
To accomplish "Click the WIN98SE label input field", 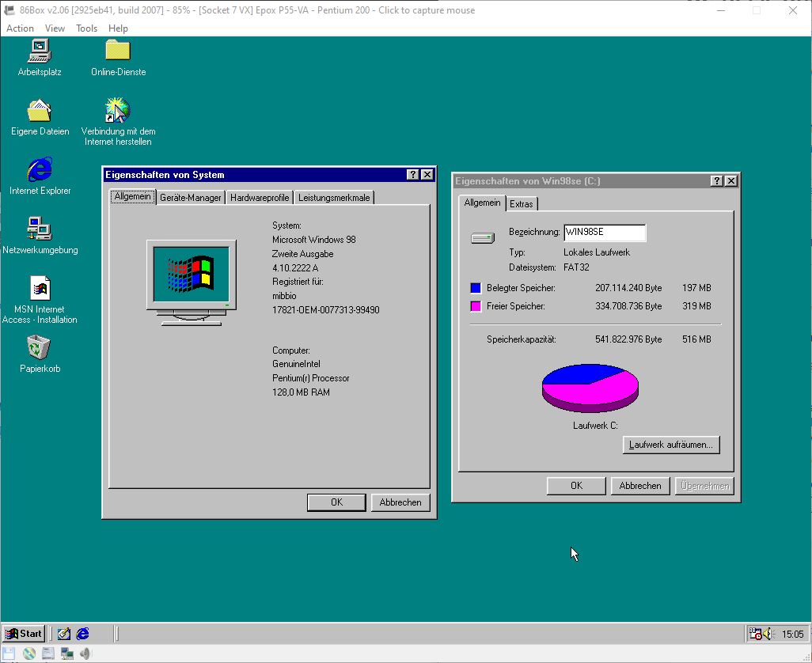I will pyautogui.click(x=605, y=233).
